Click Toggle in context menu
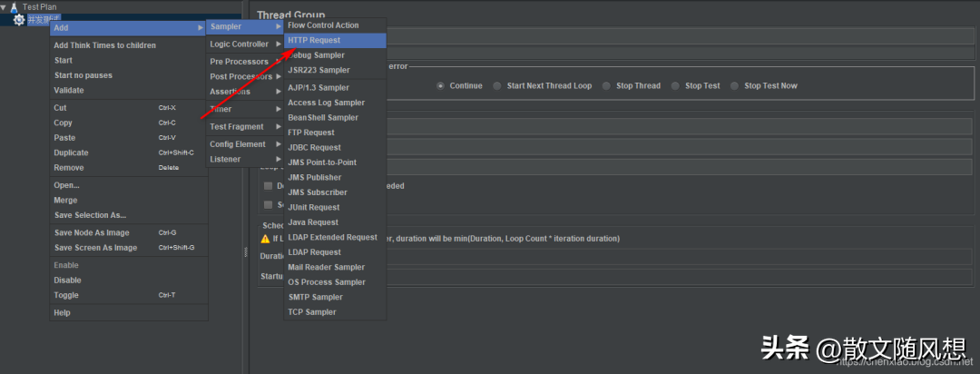Image resolution: width=980 pixels, height=374 pixels. (128, 295)
